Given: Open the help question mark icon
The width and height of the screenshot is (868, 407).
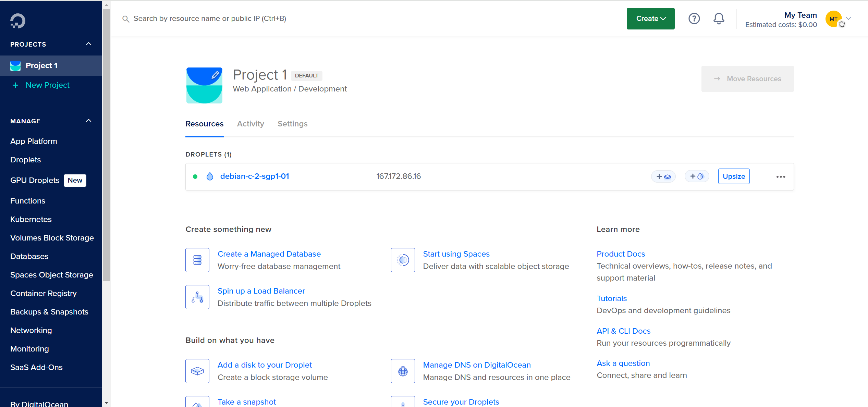Looking at the screenshot, I should point(694,18).
